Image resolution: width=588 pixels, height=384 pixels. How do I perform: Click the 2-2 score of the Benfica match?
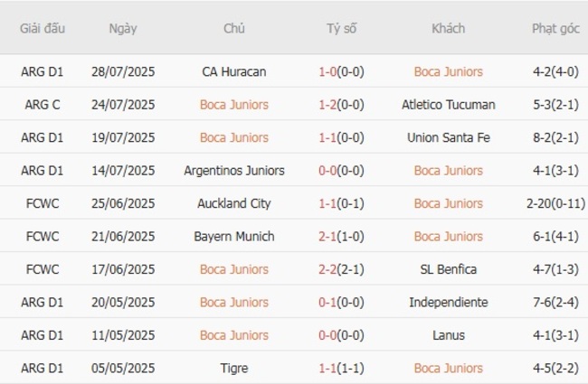[327, 269]
